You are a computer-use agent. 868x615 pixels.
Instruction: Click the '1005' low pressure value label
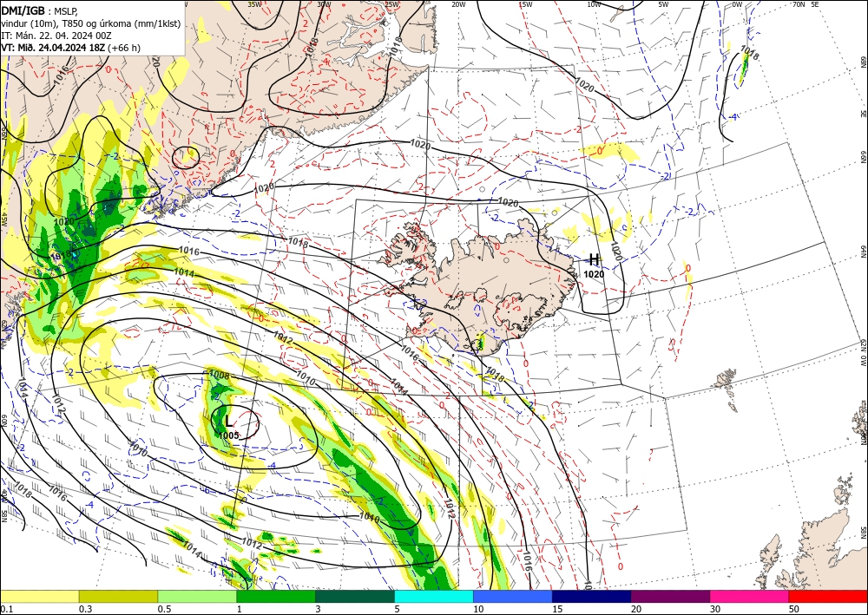click(228, 435)
